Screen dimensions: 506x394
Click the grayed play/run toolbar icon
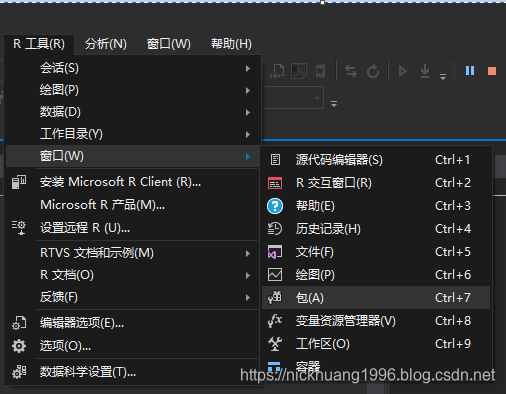click(402, 71)
